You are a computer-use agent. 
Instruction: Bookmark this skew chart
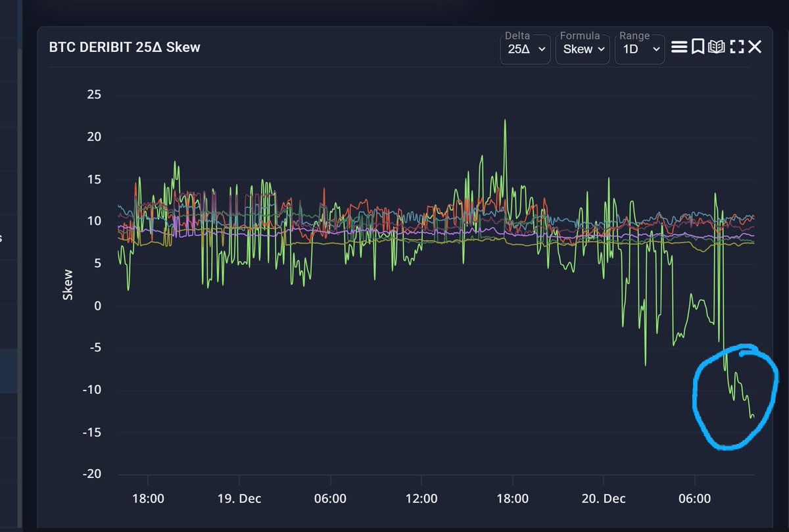tap(698, 47)
